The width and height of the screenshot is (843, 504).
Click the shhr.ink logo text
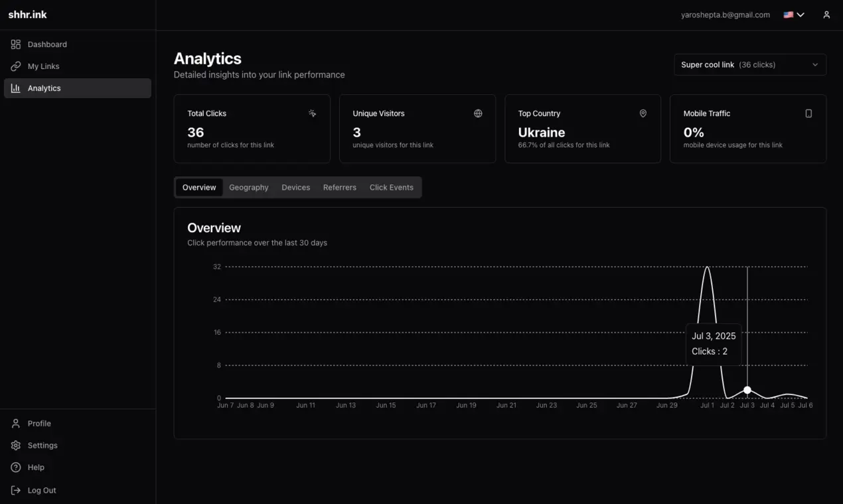pyautogui.click(x=27, y=15)
